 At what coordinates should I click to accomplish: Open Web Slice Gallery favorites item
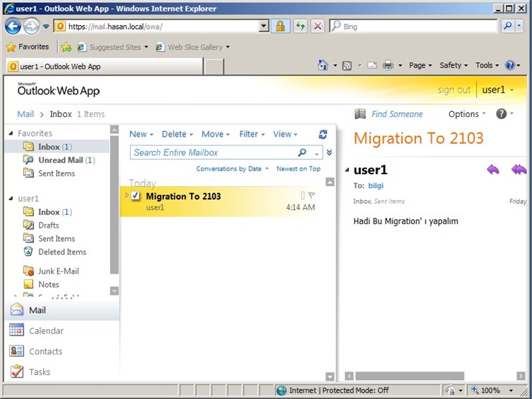tap(192, 47)
